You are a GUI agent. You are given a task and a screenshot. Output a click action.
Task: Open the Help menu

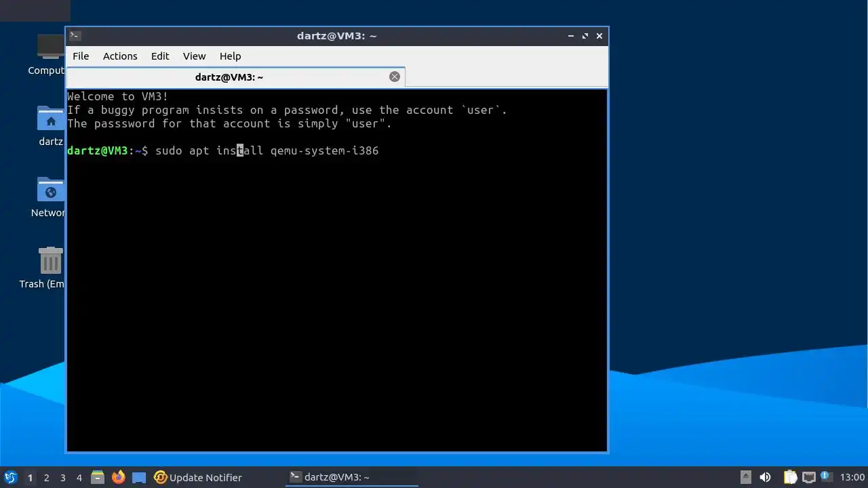230,56
